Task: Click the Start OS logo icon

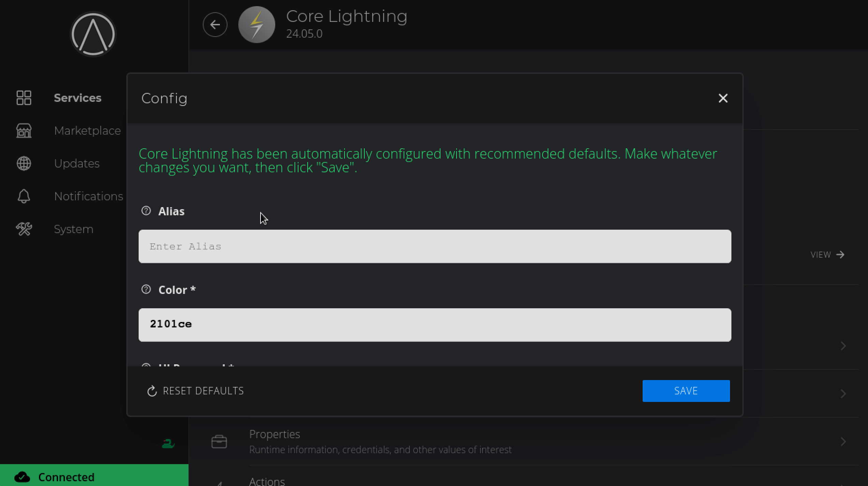Action: (94, 34)
